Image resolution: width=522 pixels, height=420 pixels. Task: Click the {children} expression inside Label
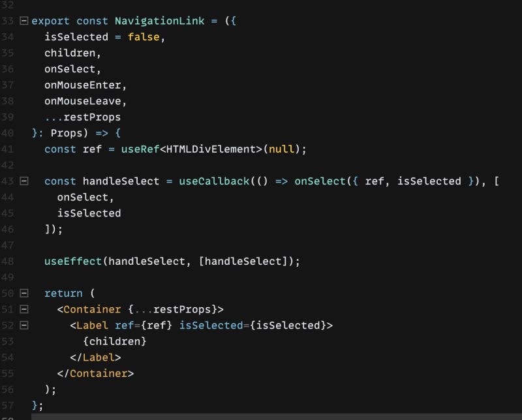pyautogui.click(x=115, y=341)
